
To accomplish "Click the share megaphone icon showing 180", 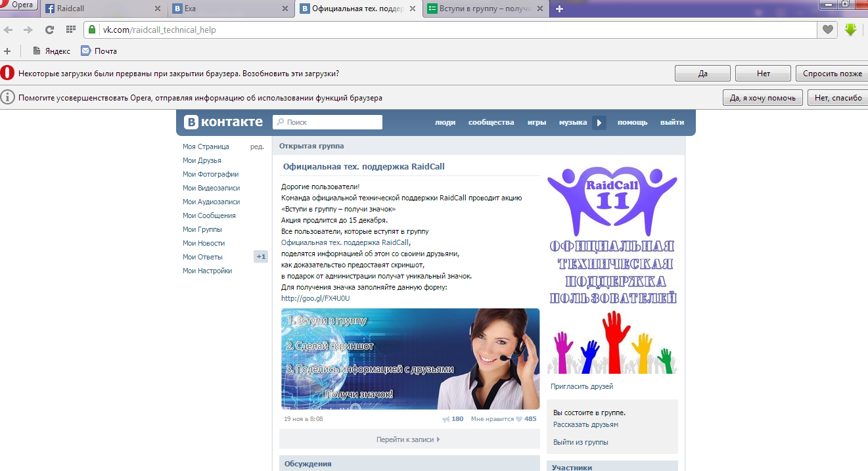I will tap(446, 419).
